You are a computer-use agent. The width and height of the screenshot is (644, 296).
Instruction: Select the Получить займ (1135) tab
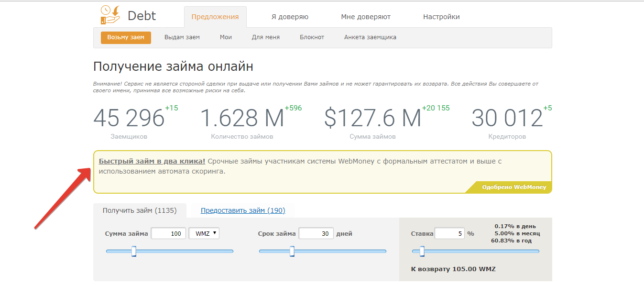point(140,210)
